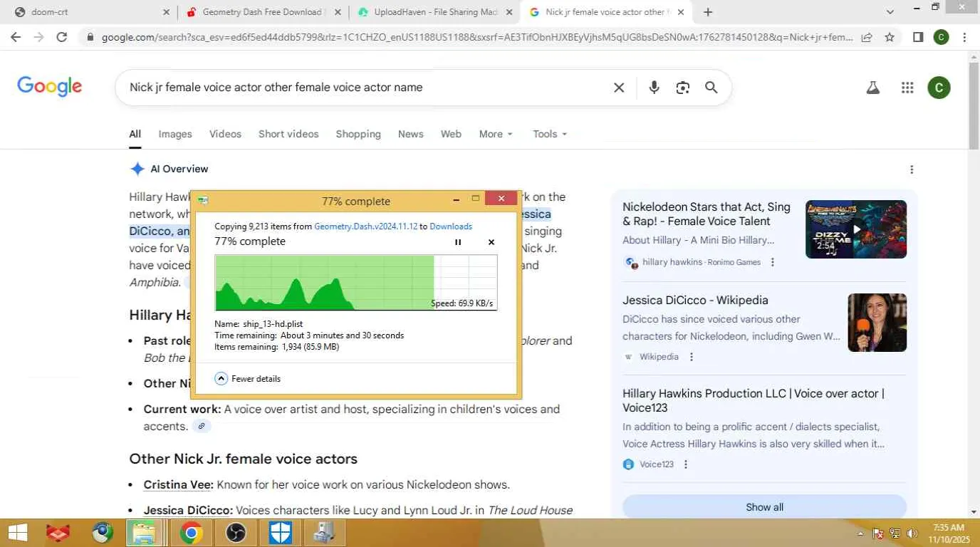Image resolution: width=980 pixels, height=547 pixels.
Task: Open the Jessica DiCicco photo thumbnail
Action: [x=877, y=323]
